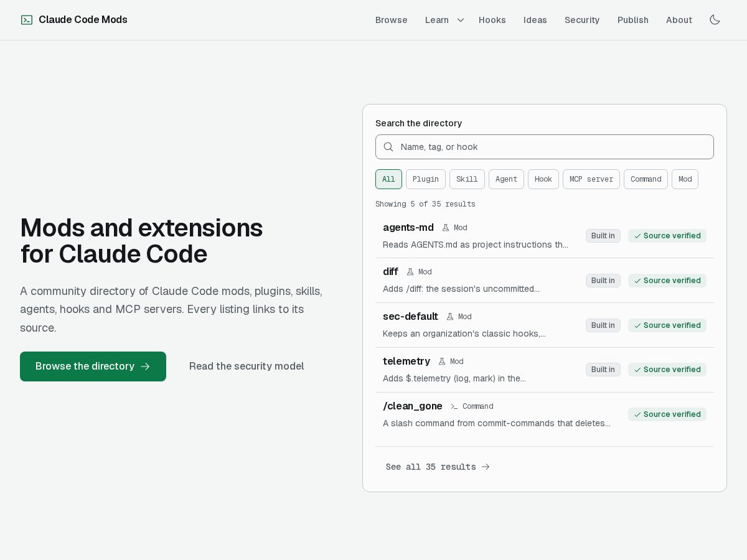Click See all 35 results link
Image resolution: width=747 pixels, height=560 pixels.
[438, 467]
